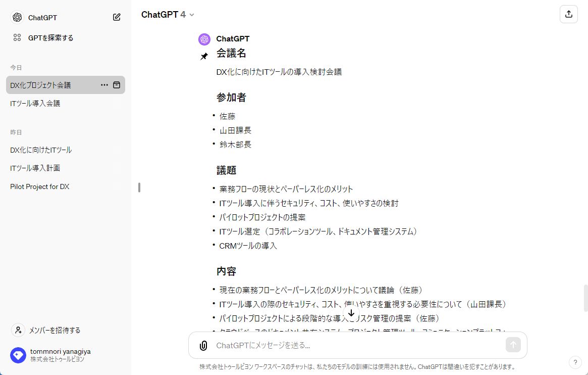Image resolution: width=588 pixels, height=375 pixels.
Task: Open the help question mark icon
Action: click(575, 362)
